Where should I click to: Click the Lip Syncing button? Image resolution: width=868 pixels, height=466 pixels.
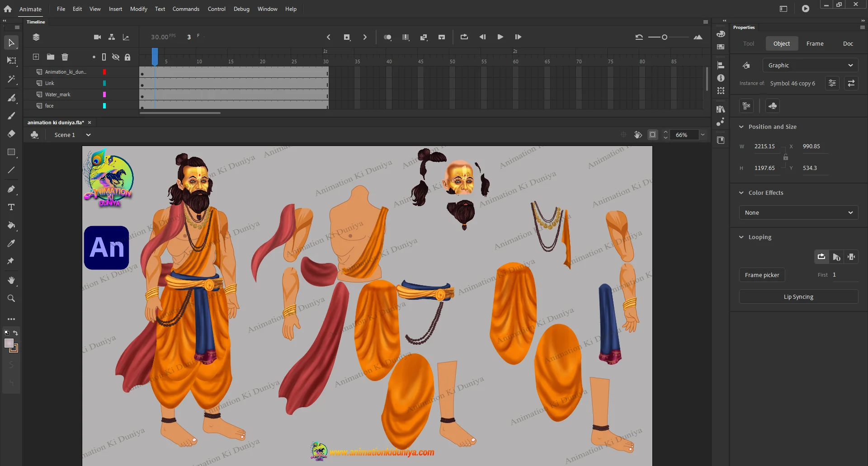pos(798,297)
